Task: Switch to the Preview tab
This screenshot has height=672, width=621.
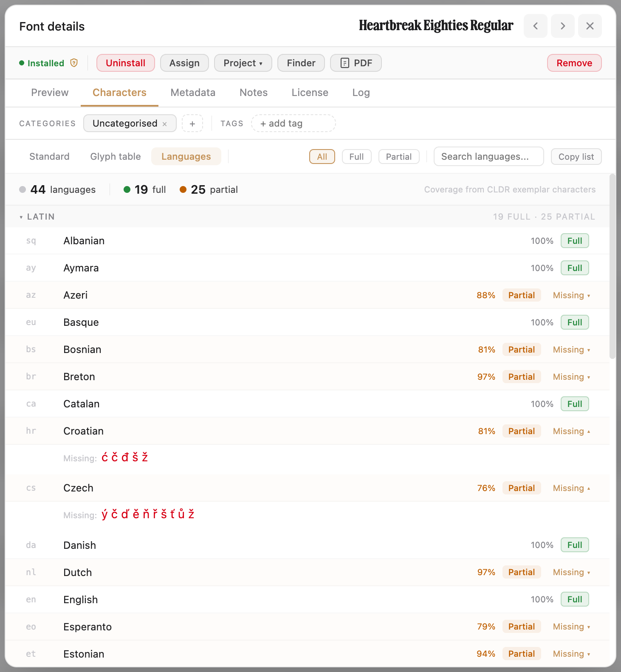Action: pos(50,93)
